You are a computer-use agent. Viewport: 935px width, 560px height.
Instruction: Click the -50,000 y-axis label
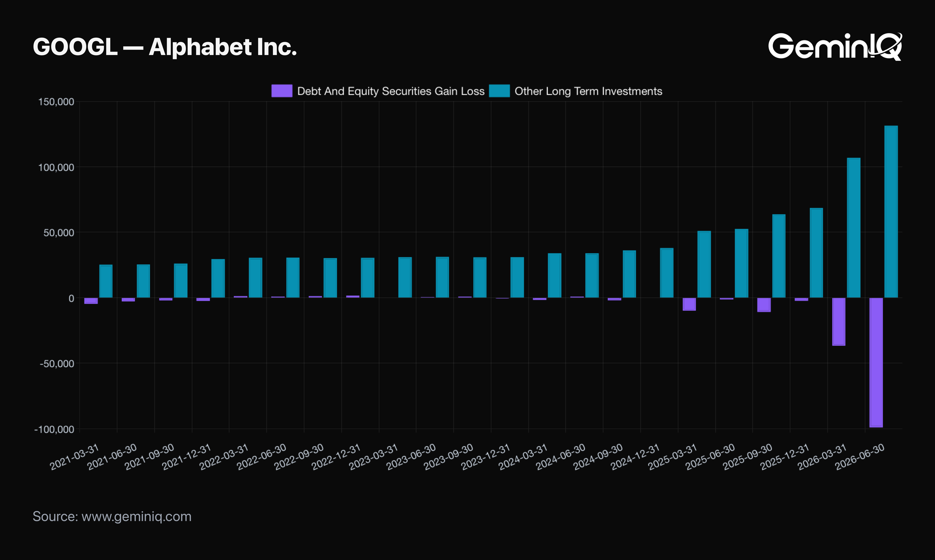pyautogui.click(x=57, y=364)
